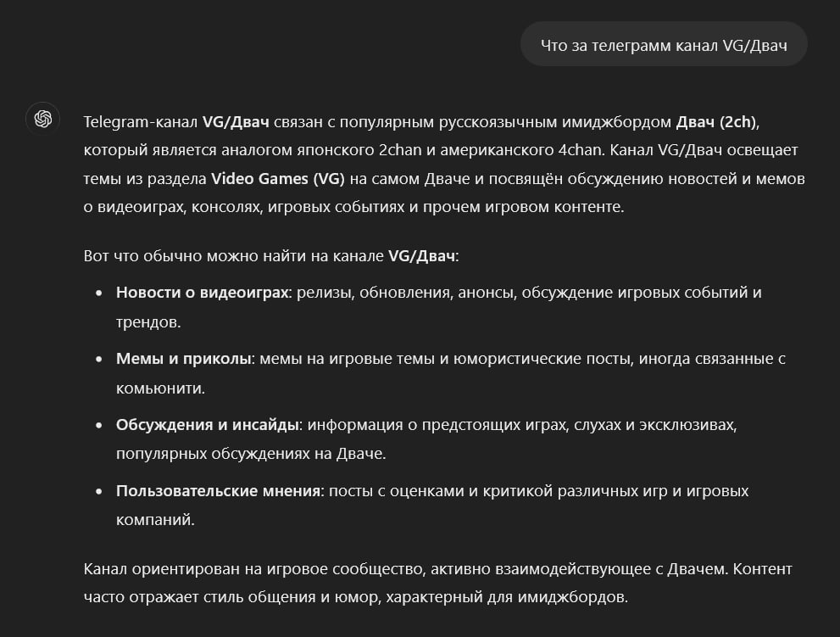This screenshot has width=840, height=637.
Task: Click bold heading 'Мемы и приколы'
Action: (183, 359)
